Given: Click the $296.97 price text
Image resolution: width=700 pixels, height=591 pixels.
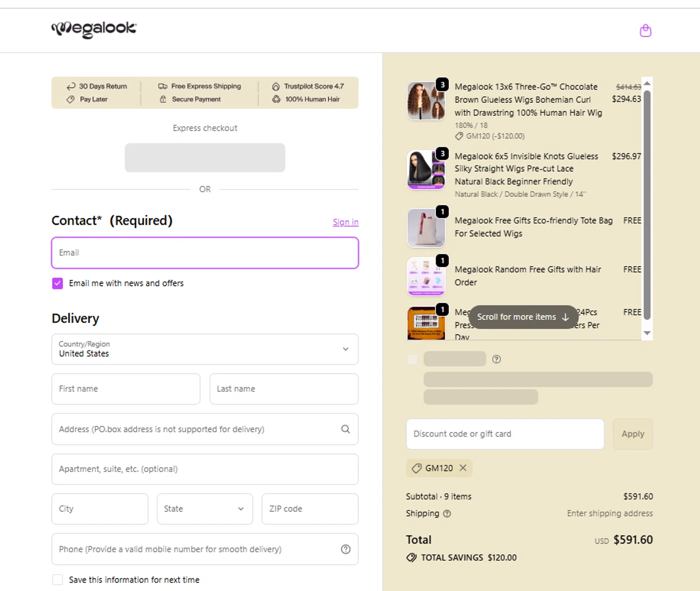Looking at the screenshot, I should point(626,156).
